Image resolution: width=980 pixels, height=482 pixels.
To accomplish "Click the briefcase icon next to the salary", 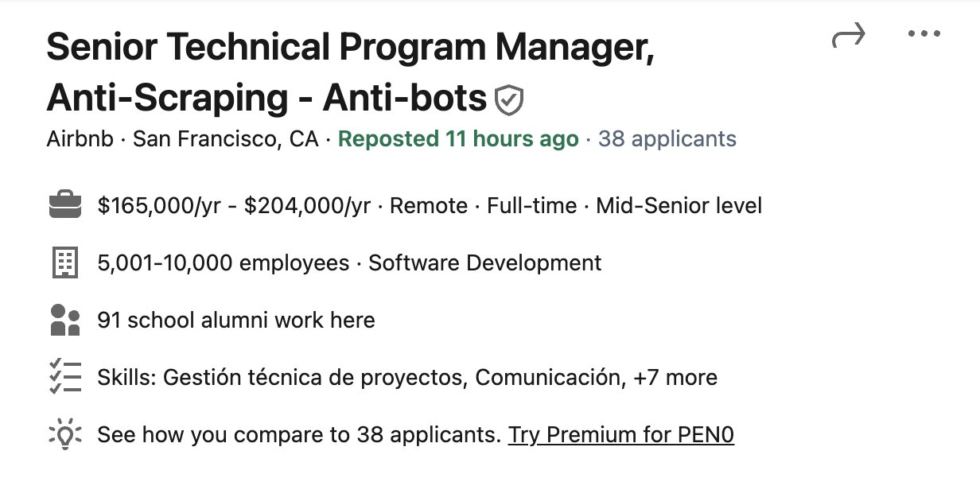I will click(x=65, y=207).
